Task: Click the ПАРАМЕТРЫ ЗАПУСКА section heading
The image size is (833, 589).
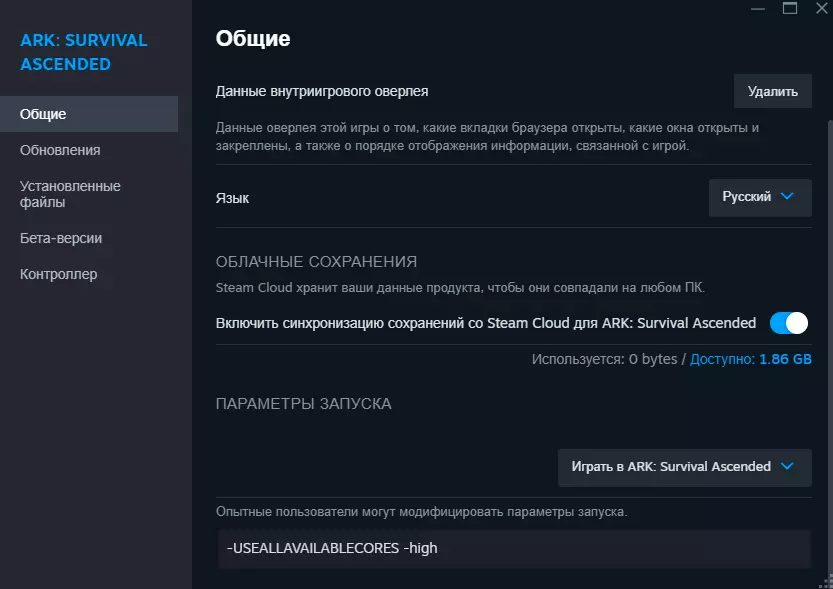Action: pos(304,404)
